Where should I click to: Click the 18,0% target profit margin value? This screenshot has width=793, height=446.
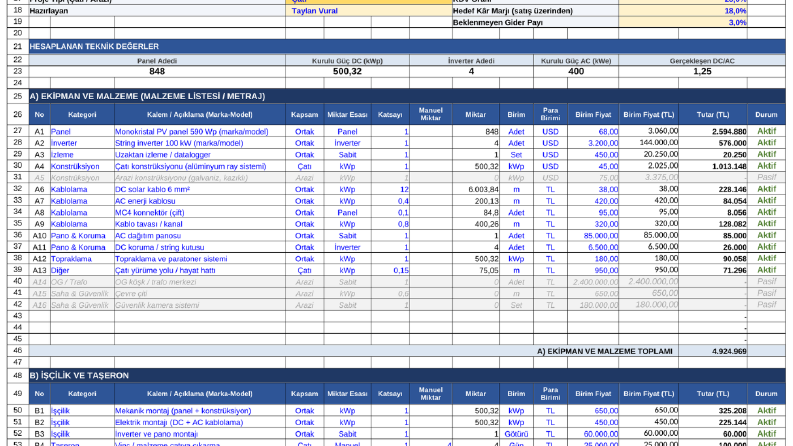(682, 11)
